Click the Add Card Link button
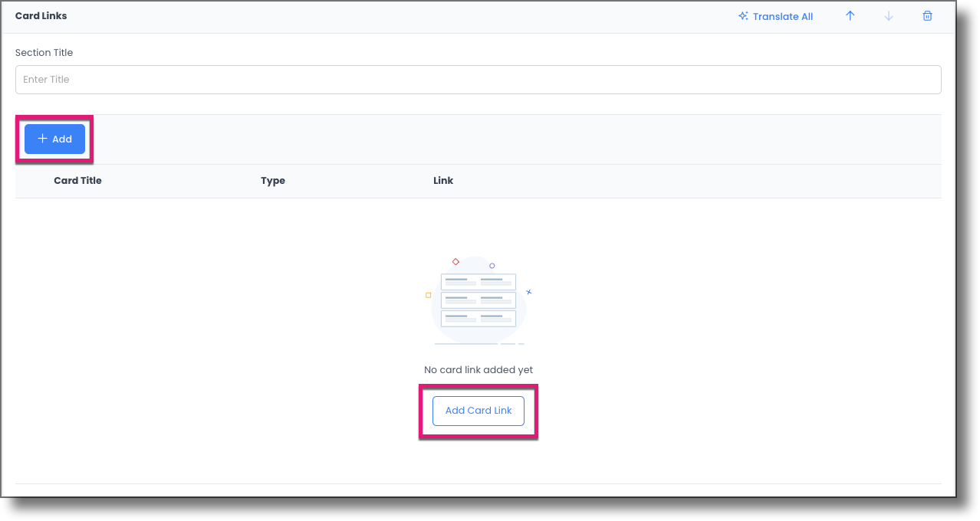 [478, 411]
